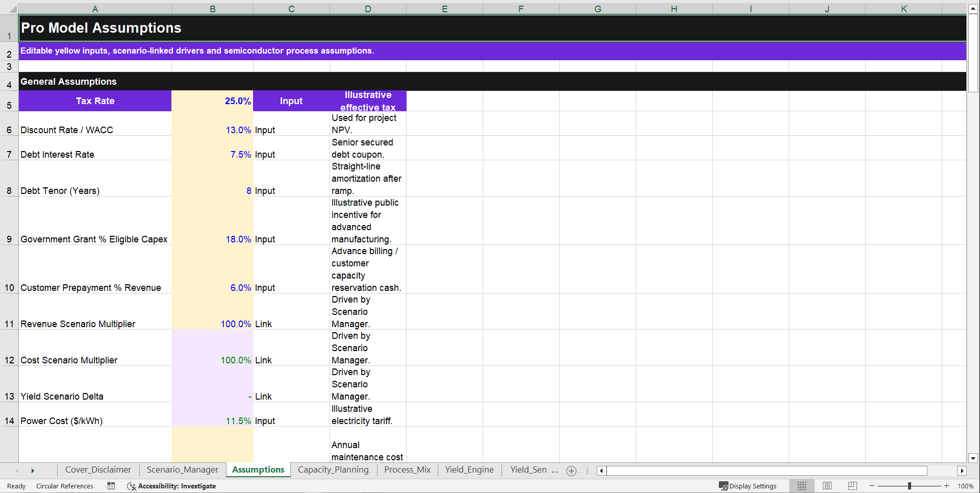Open the Capacity_Planning sheet tab
Image resolution: width=980 pixels, height=493 pixels.
333,470
